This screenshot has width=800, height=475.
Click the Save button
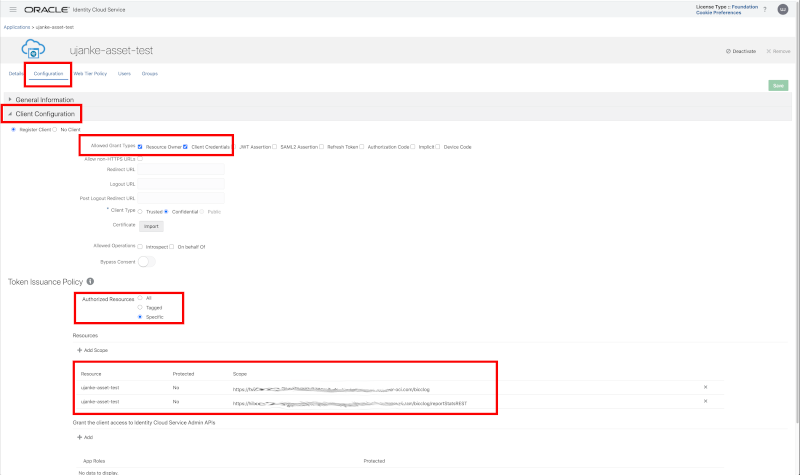[x=778, y=86]
